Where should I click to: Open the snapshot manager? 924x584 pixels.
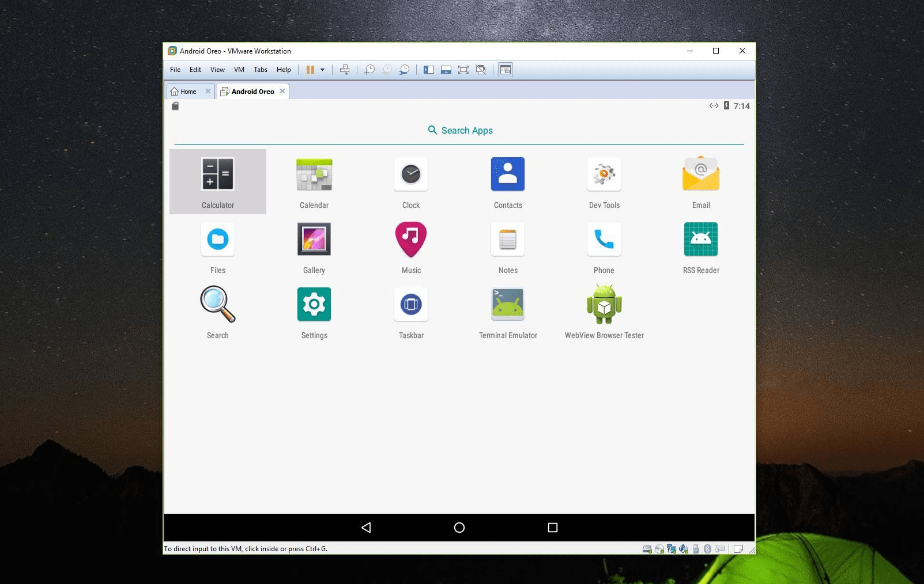click(404, 70)
